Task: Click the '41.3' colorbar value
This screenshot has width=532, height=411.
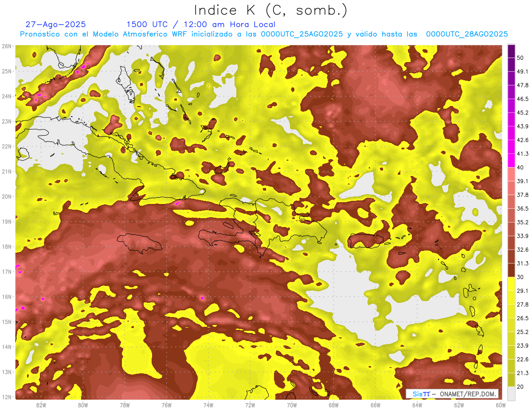Action: pos(523,154)
